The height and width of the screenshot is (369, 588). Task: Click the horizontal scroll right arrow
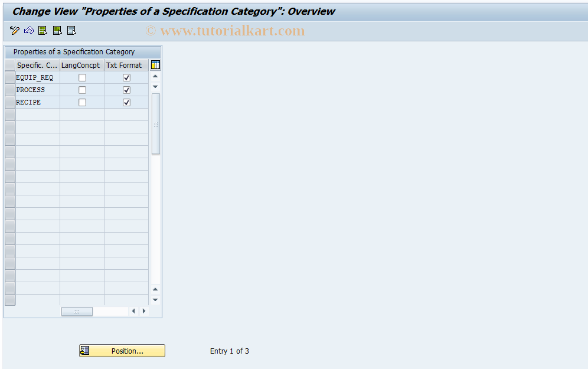144,311
